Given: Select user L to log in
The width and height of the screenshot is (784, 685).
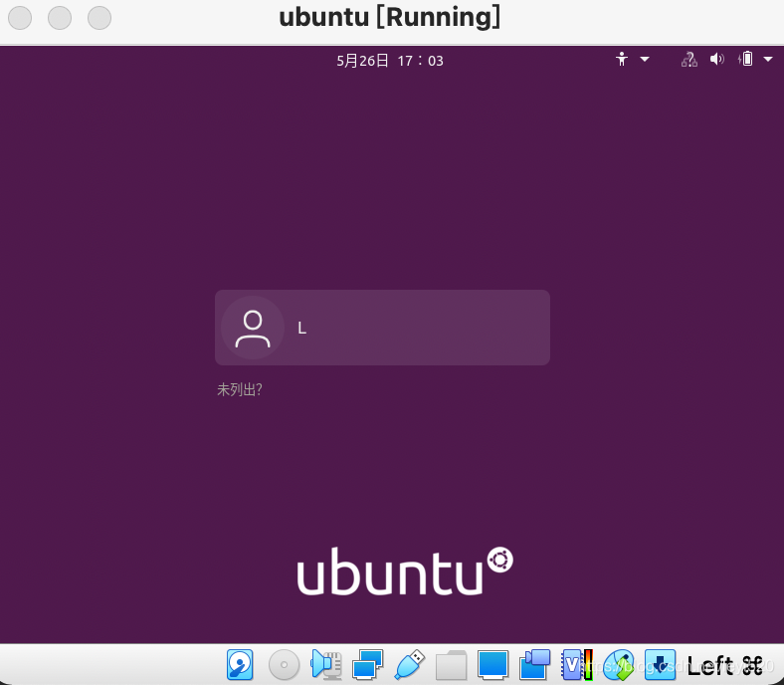Looking at the screenshot, I should pyautogui.click(x=382, y=328).
